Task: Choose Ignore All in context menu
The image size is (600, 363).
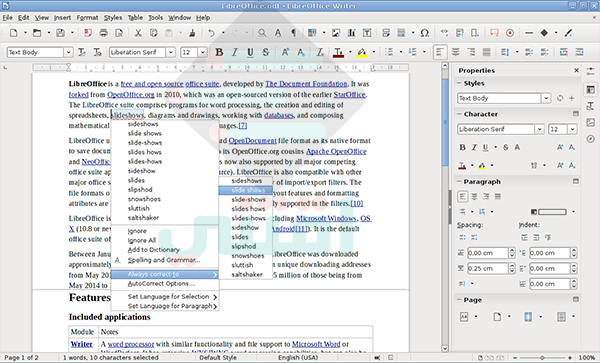Action: (x=165, y=240)
